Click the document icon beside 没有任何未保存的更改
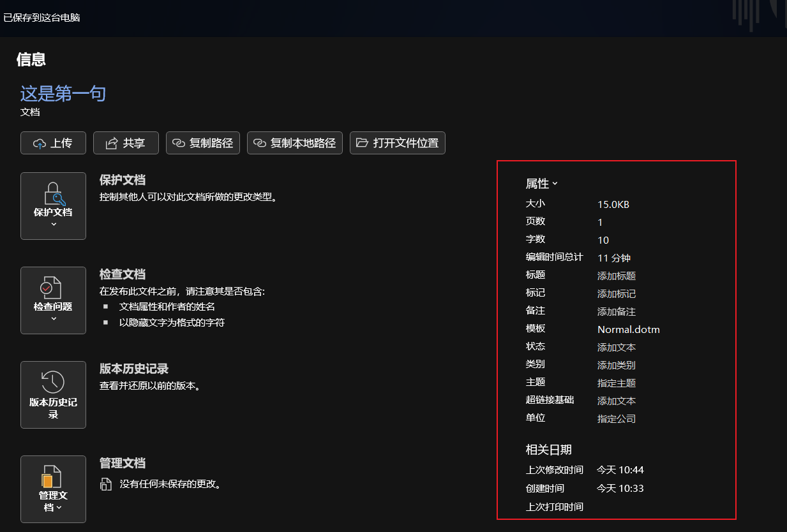787x532 pixels. 106,484
